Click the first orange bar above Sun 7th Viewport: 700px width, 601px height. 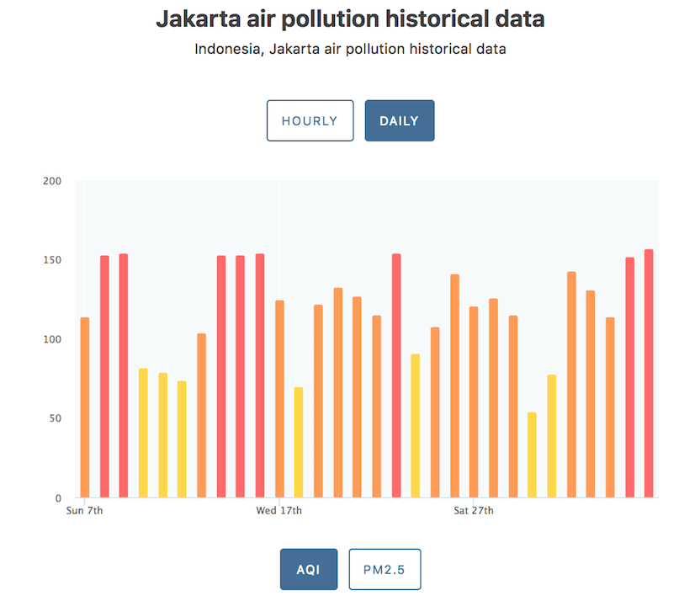coord(85,407)
